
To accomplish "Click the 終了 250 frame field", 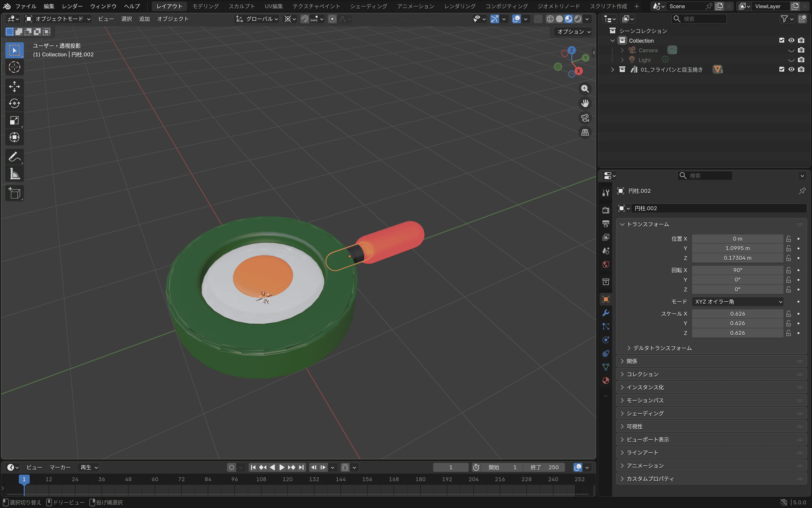I will point(544,467).
